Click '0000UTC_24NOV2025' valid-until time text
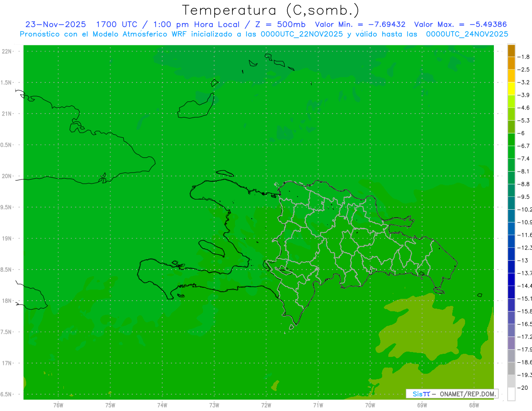This screenshot has height=411, width=532. pyautogui.click(x=467, y=34)
